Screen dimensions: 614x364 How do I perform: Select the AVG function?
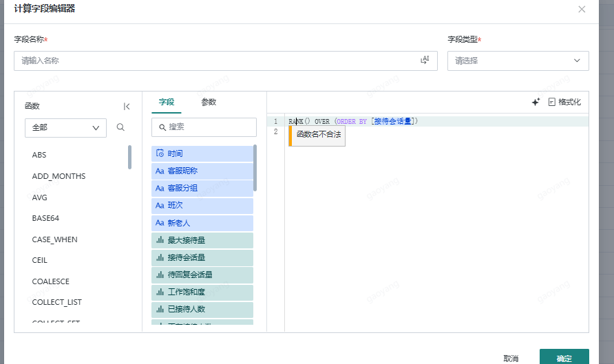[39, 197]
